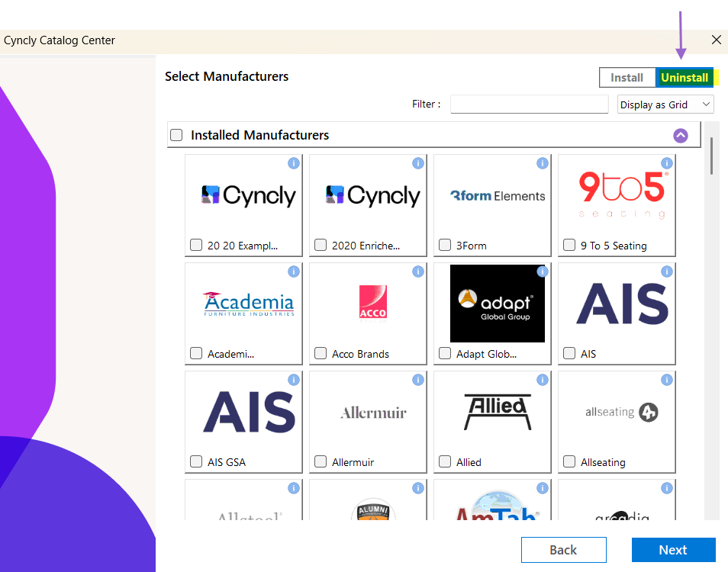Click into the Filter text field
Viewport: 728px width, 572px height.
530,104
